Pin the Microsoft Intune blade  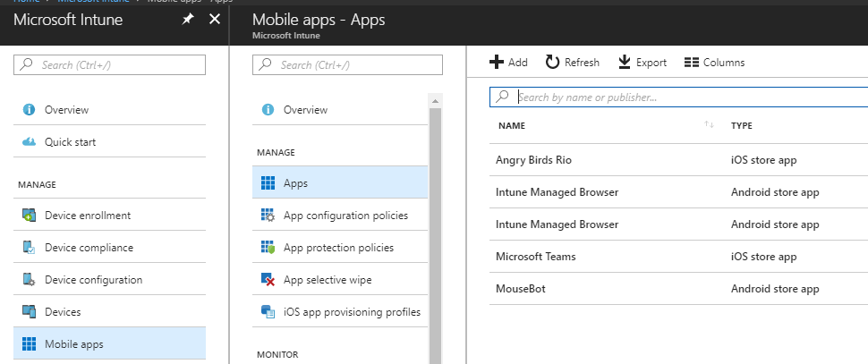[x=188, y=20]
